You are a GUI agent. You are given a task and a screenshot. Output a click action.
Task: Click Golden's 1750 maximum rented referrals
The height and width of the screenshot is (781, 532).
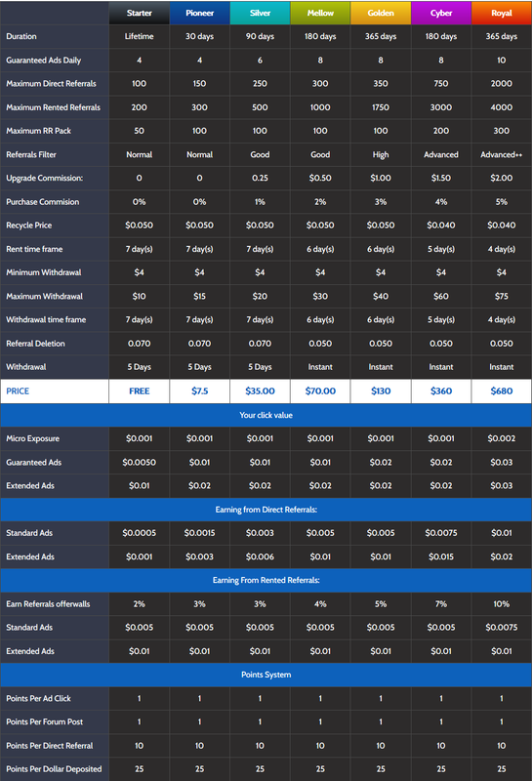[381, 107]
